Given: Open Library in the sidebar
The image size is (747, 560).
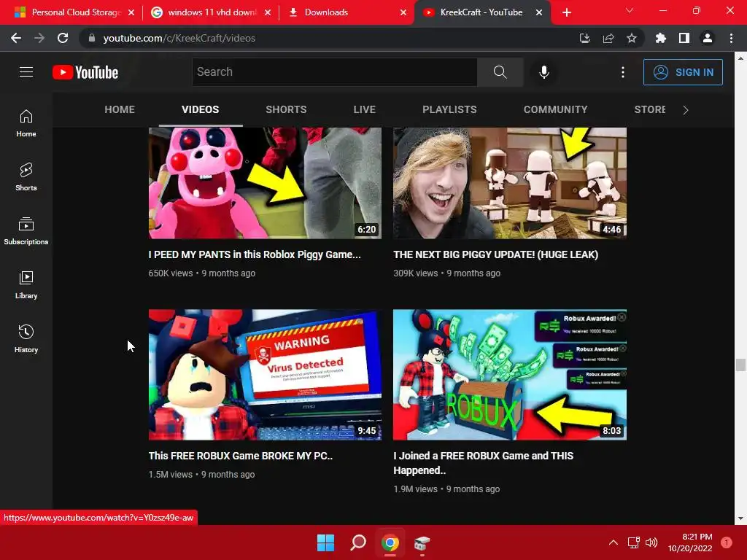Looking at the screenshot, I should (x=26, y=284).
